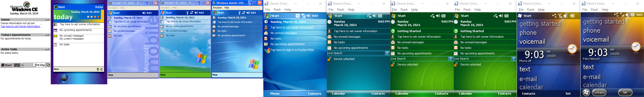The height and width of the screenshot is (97, 644).
Task: Click the signal antenna icon in Pocket MSN emulator
Action: click(x=303, y=16)
